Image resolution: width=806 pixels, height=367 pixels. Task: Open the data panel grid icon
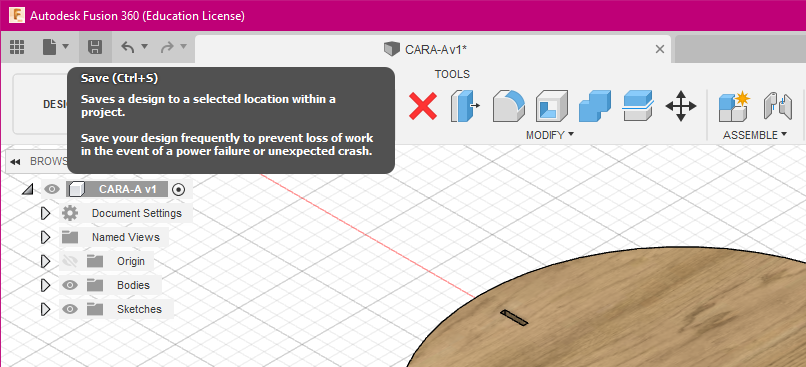click(x=17, y=48)
